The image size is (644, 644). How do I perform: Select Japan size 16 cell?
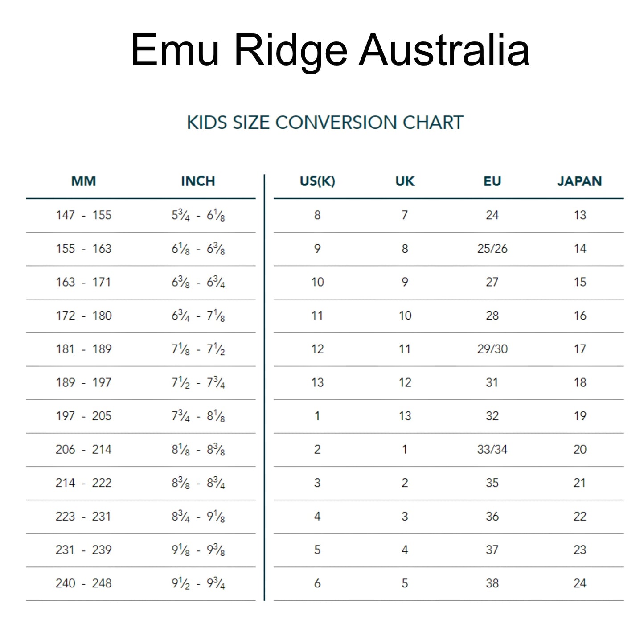(x=580, y=316)
